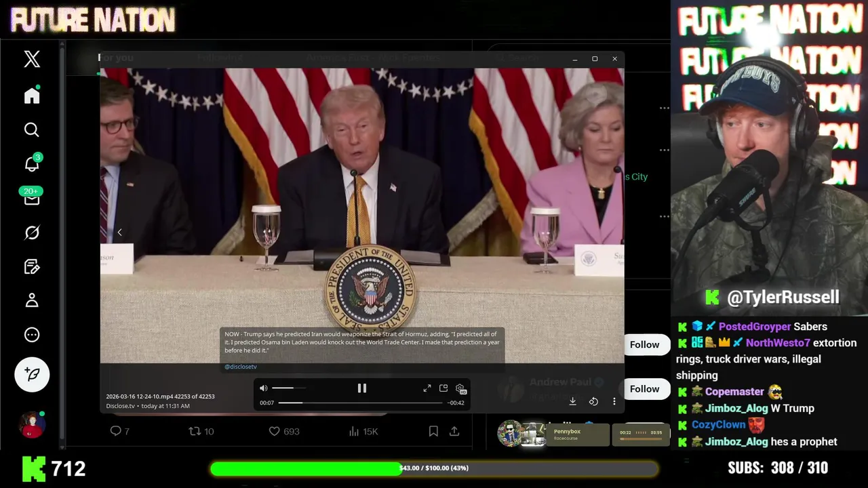Go to previous media with left arrow

119,232
